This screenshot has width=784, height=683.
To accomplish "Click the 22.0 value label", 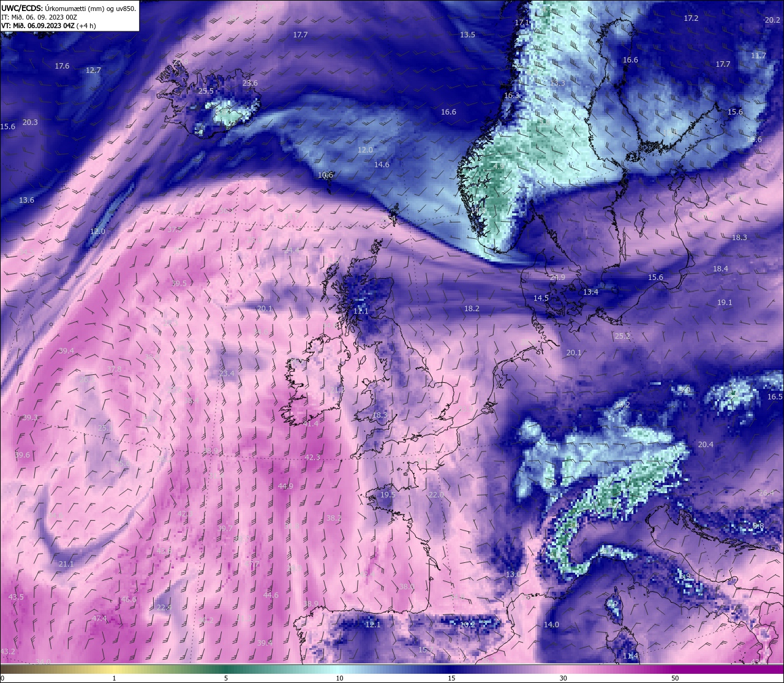I will [x=436, y=495].
